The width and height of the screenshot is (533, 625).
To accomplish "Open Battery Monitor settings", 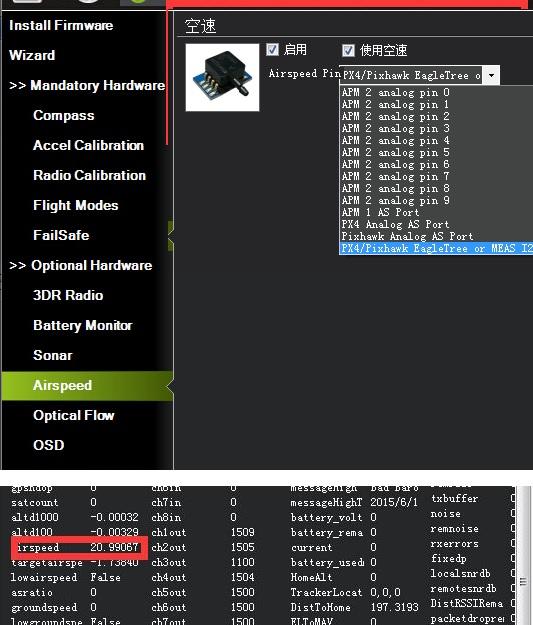I will pos(83,325).
